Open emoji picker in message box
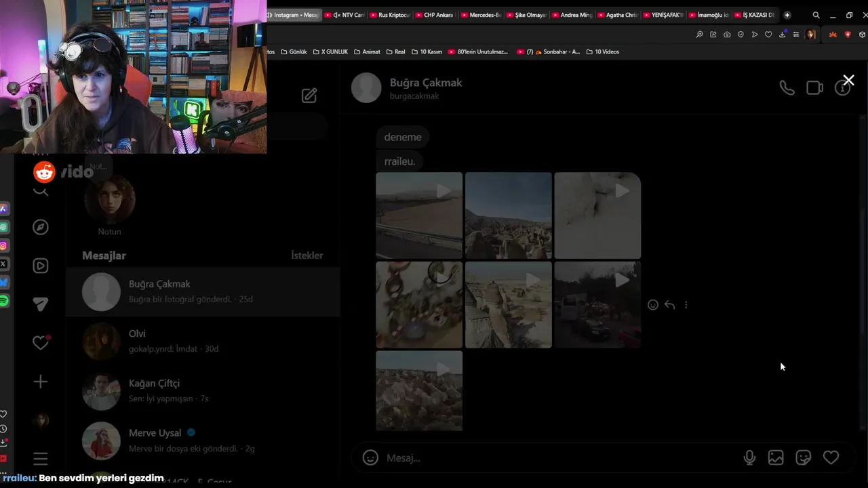Screen dimensions: 868x488 370,457
